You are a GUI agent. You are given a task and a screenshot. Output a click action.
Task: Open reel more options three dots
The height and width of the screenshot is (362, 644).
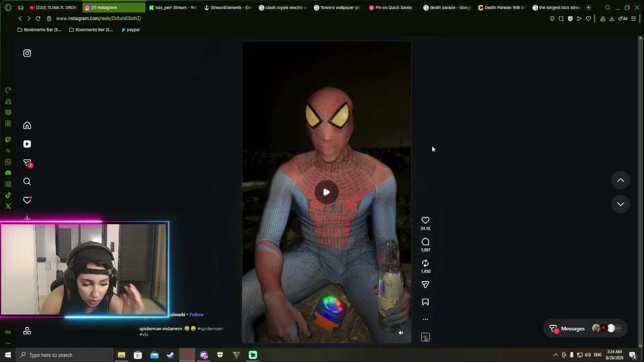pyautogui.click(x=425, y=319)
